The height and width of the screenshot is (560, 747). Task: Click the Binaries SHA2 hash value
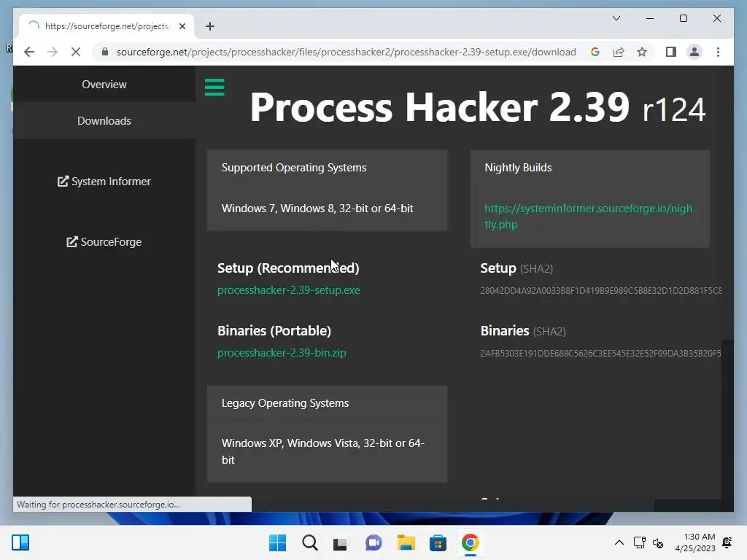click(601, 354)
